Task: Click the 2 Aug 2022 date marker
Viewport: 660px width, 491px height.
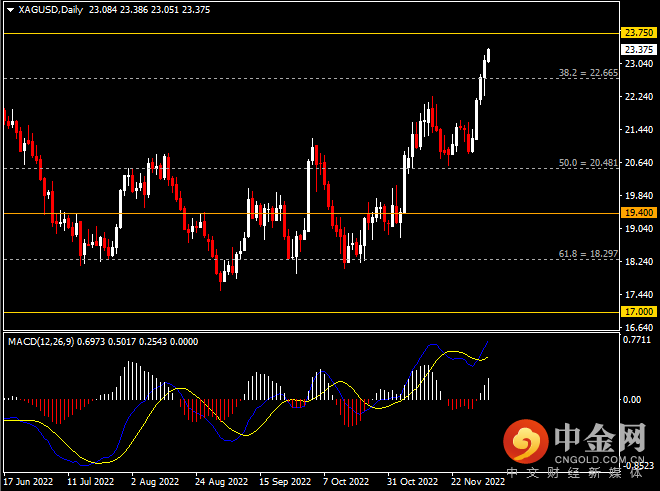Action: [151, 481]
